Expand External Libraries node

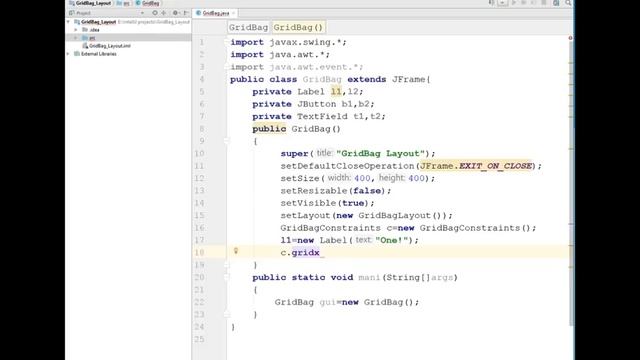(x=69, y=54)
